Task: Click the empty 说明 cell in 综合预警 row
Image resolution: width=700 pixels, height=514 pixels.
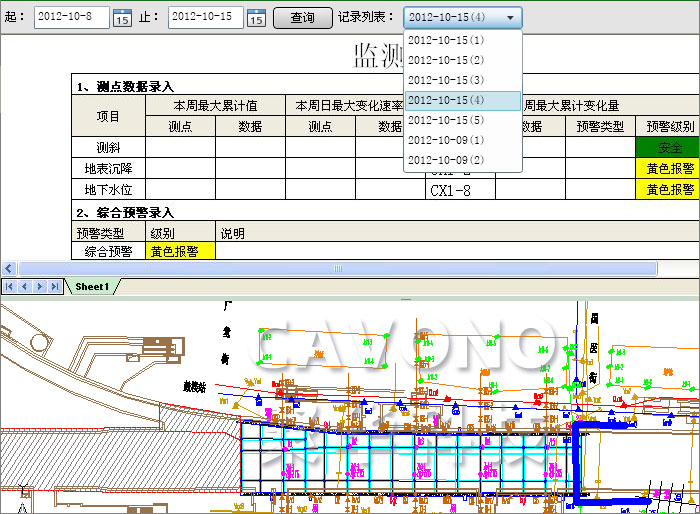Action: [458, 251]
